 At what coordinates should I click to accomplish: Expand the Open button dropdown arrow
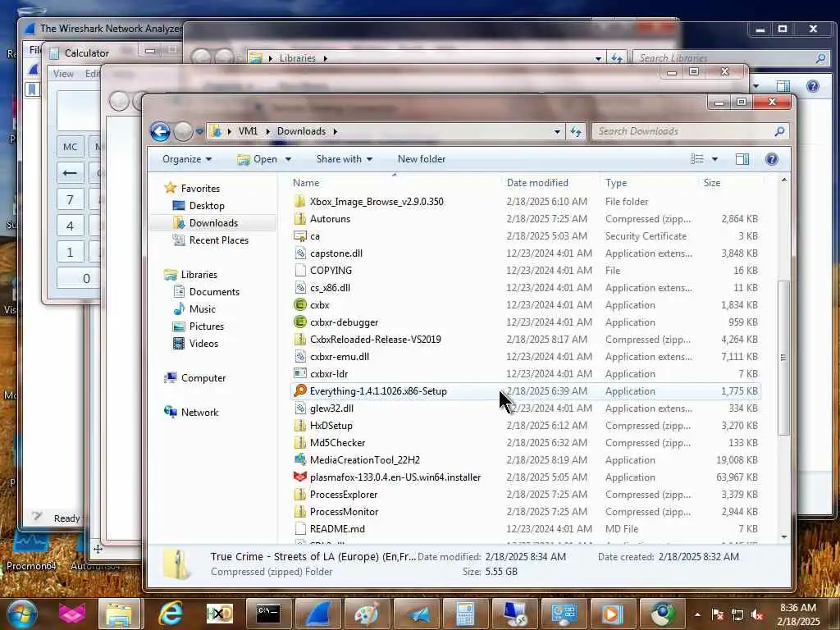pos(288,159)
